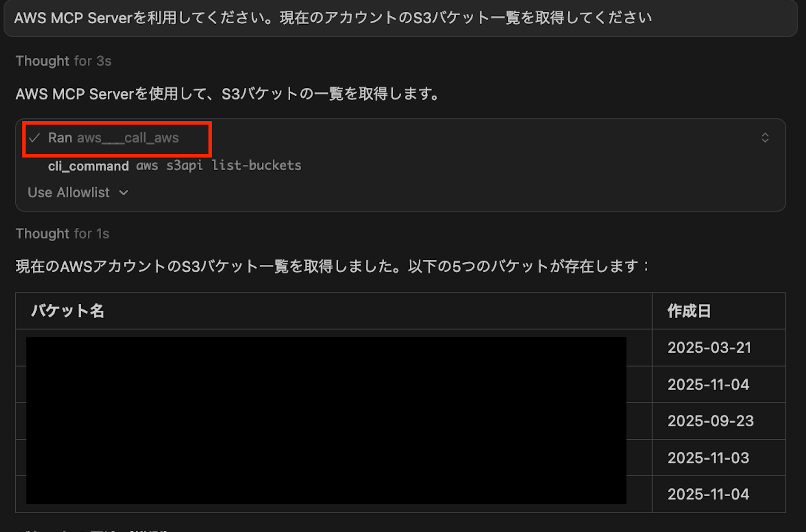
Task: Click the cli_command parameter label
Action: pos(89,166)
